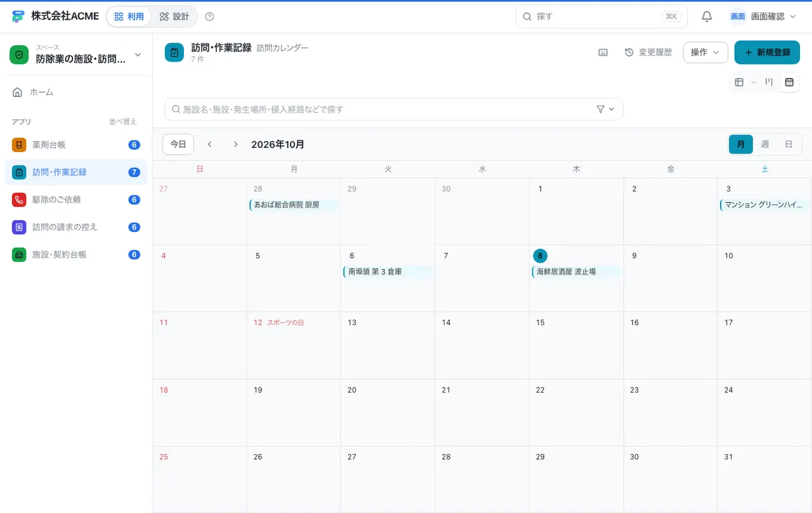Select the calendar view icon

789,82
